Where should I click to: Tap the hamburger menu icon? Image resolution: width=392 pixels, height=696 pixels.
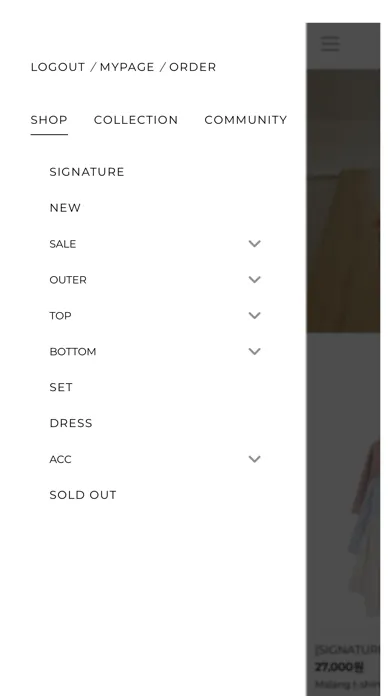[330, 44]
